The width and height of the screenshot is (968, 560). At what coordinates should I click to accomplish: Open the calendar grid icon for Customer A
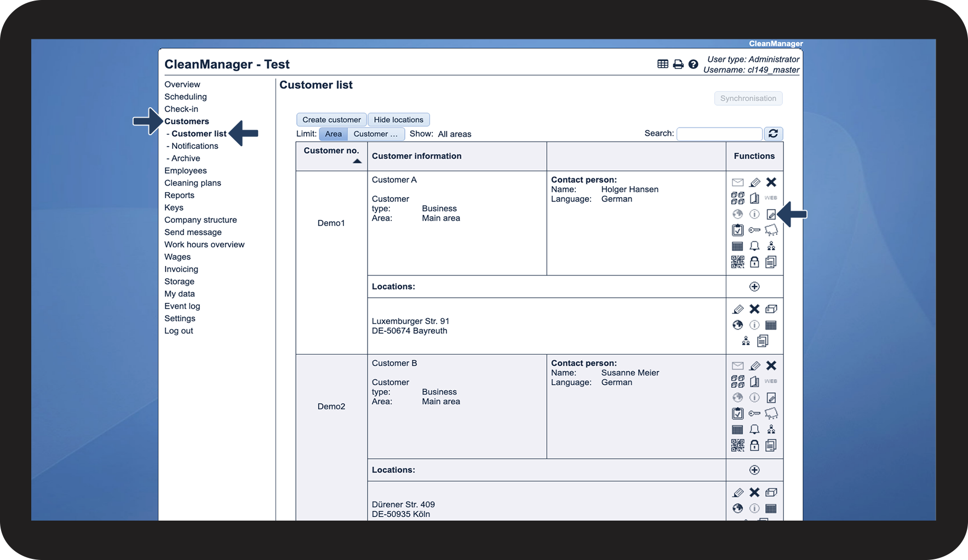click(x=738, y=246)
